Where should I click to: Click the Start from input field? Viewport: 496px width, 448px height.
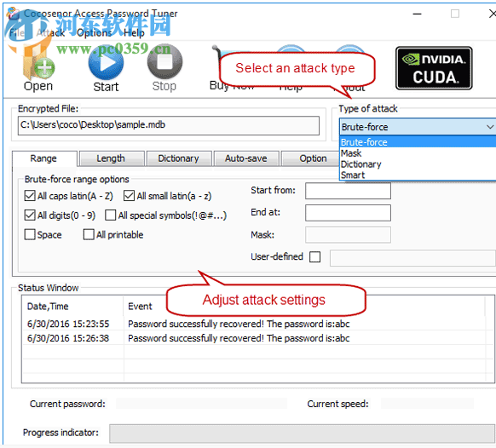click(348, 191)
